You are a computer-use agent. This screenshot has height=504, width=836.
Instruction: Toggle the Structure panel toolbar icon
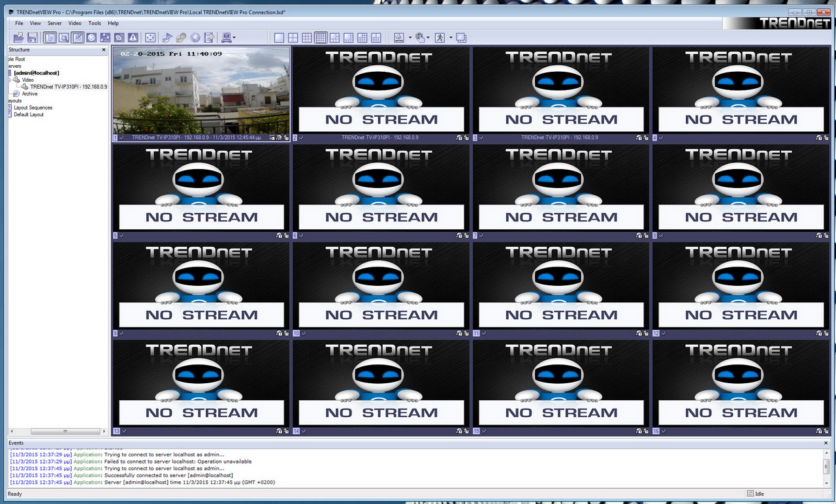50,38
